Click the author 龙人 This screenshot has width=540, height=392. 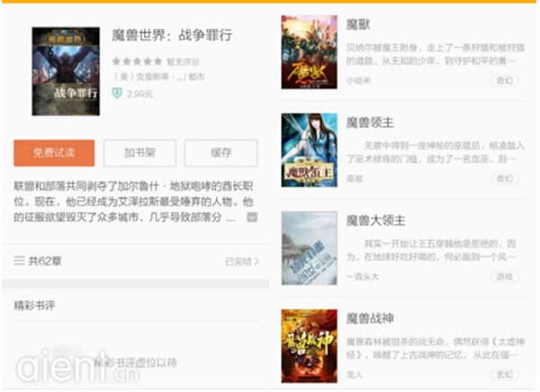[355, 374]
